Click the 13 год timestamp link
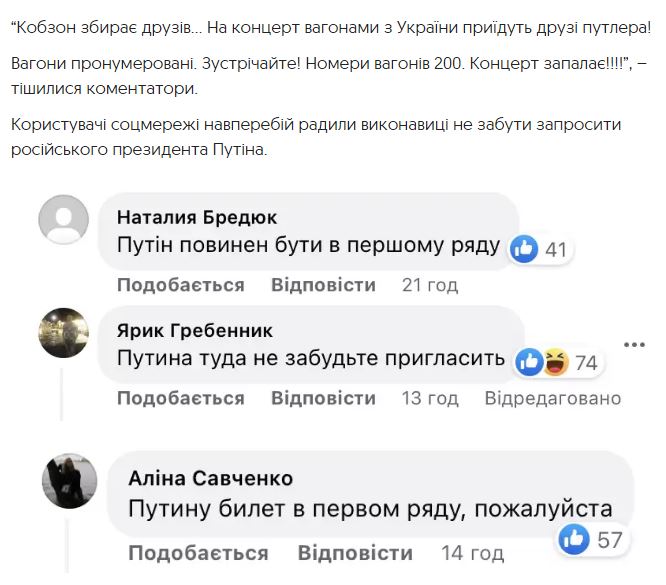Viewport: 666px width, 585px height. point(430,398)
